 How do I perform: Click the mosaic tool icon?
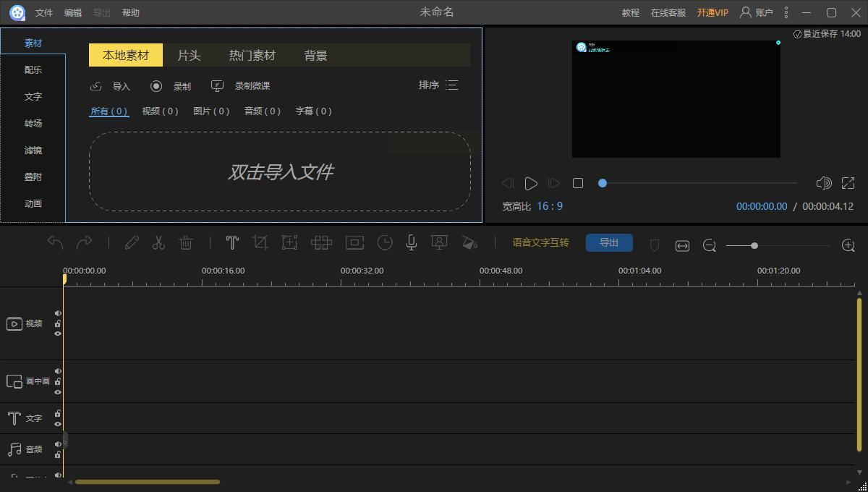pyautogui.click(x=321, y=243)
